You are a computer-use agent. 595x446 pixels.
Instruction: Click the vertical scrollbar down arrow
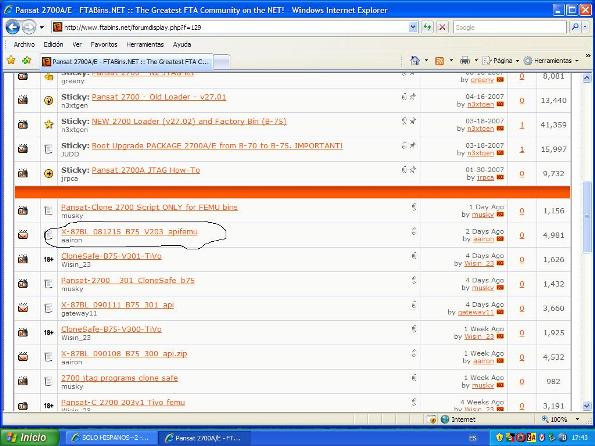(x=587, y=405)
